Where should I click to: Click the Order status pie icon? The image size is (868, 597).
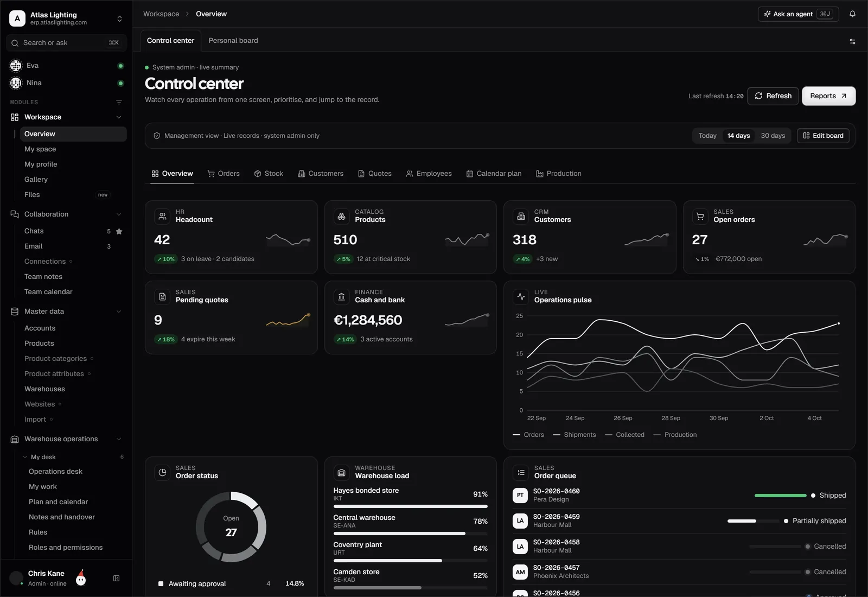[162, 472]
